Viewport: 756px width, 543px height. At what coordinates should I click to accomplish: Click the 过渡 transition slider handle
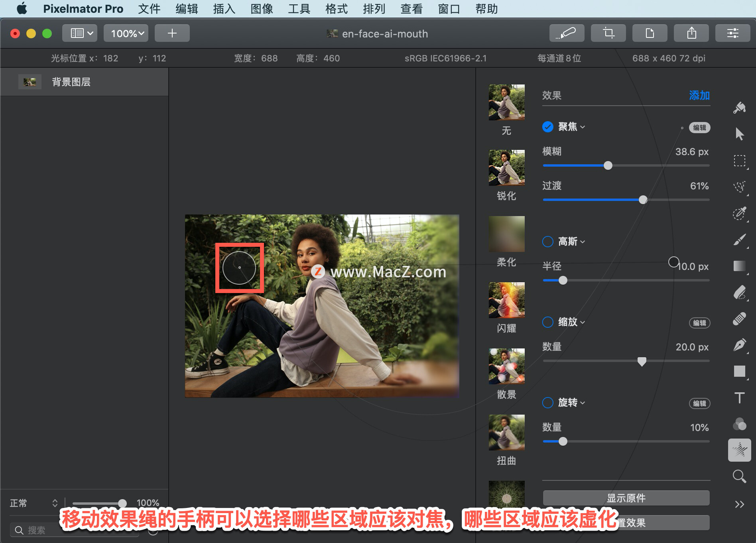coord(643,200)
